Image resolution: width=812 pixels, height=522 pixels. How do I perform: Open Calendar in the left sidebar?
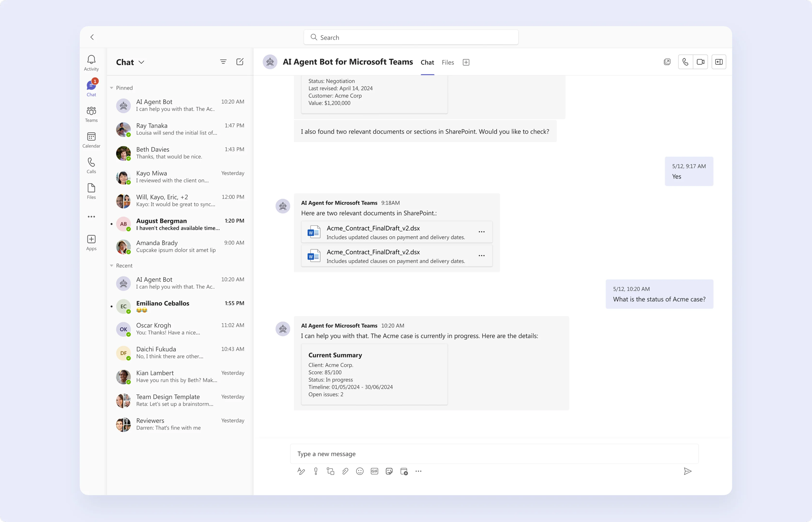pyautogui.click(x=91, y=140)
